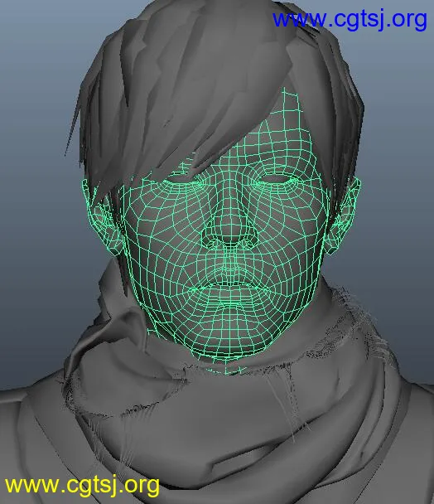Click the blue www.cgtsj.org watermark text
434x504 pixels.
tap(350, 20)
